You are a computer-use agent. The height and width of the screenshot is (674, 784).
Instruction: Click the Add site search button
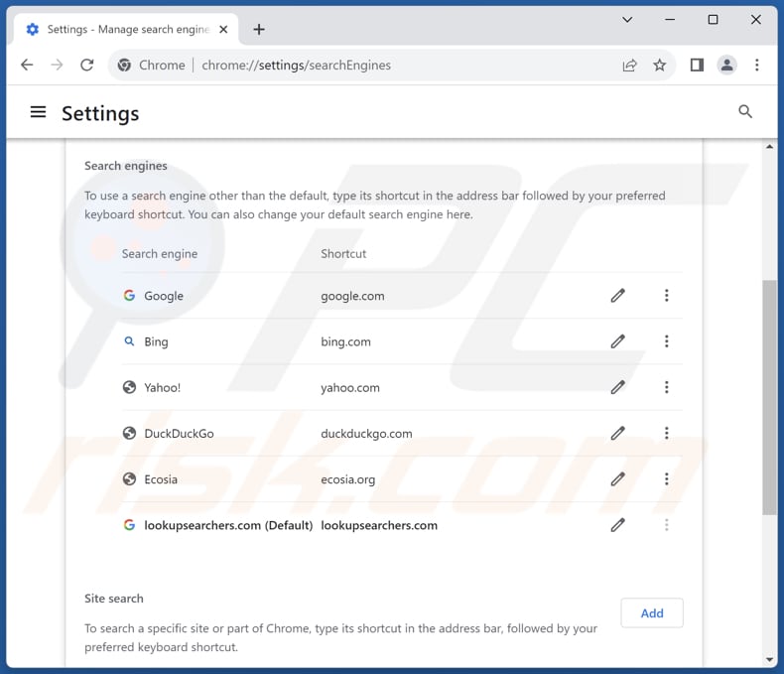pyautogui.click(x=651, y=613)
